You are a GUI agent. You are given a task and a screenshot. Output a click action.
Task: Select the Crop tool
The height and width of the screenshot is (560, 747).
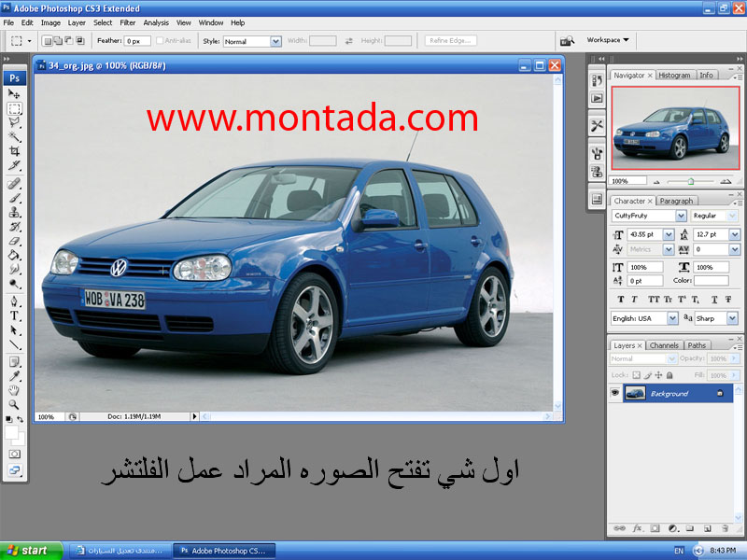[x=14, y=151]
